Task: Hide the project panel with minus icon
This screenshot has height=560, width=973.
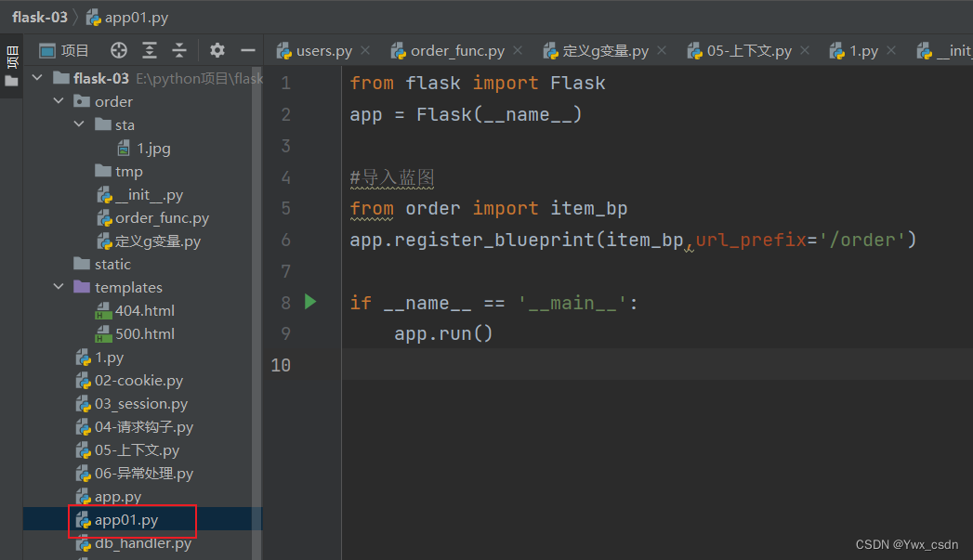Action: [x=247, y=50]
